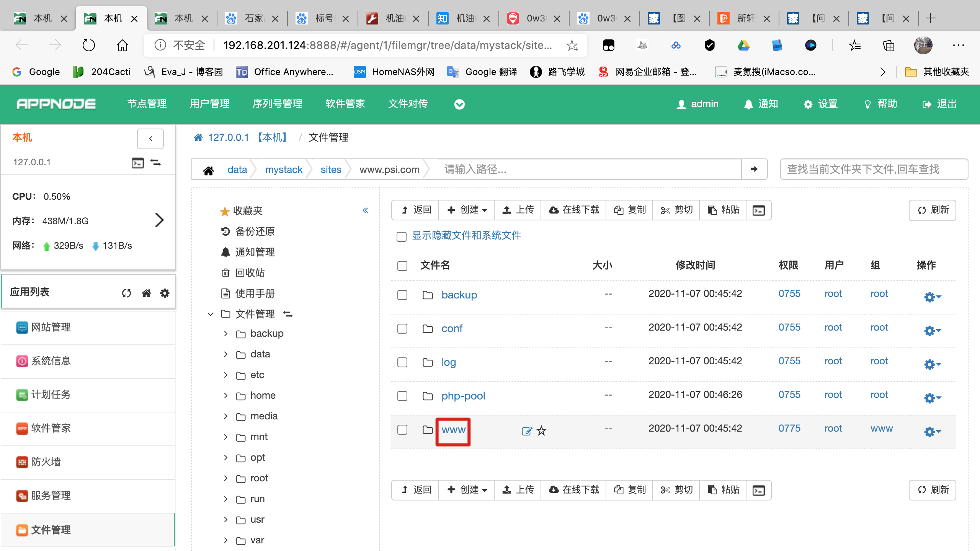The width and height of the screenshot is (980, 551).
Task: Click the 上传 button in top toolbar
Action: [x=518, y=210]
